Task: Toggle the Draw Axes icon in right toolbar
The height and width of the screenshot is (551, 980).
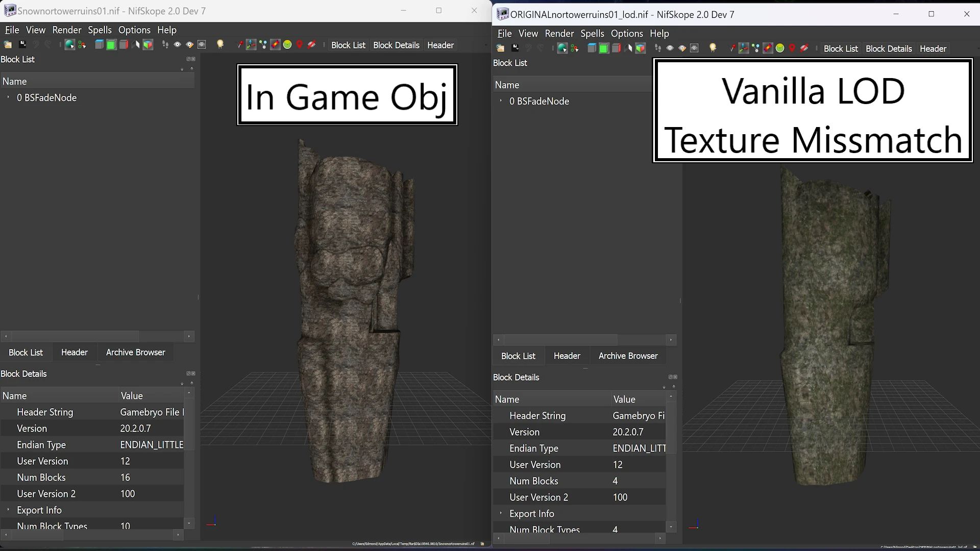Action: pyautogui.click(x=743, y=48)
